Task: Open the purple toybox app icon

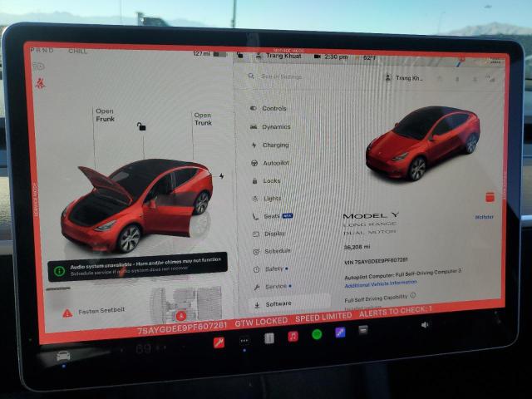Action: [x=340, y=332]
